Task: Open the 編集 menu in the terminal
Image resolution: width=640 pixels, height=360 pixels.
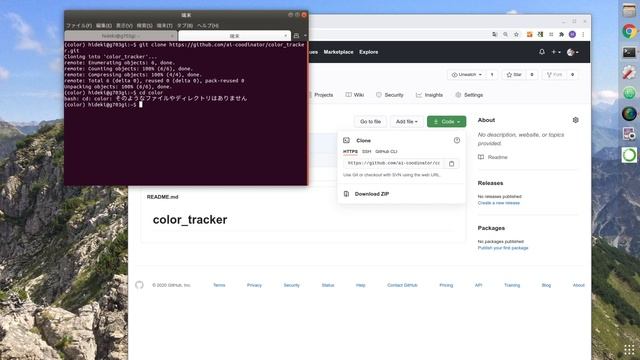Action: (x=104, y=25)
